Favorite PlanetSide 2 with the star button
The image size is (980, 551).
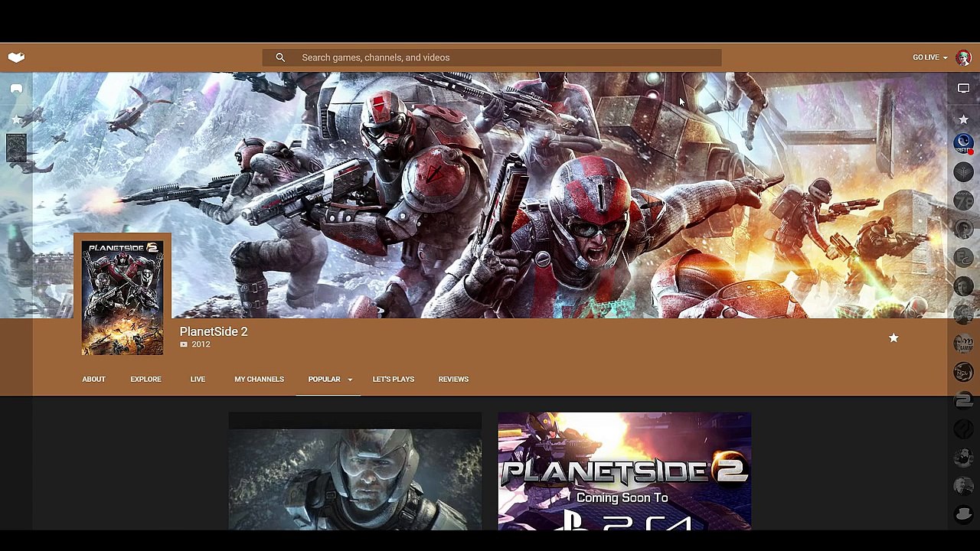click(893, 337)
